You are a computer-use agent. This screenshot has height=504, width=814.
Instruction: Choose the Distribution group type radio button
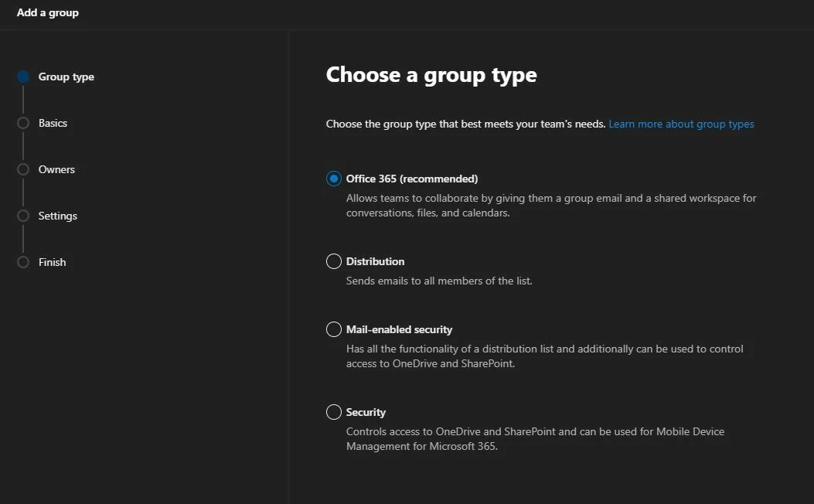[334, 261]
